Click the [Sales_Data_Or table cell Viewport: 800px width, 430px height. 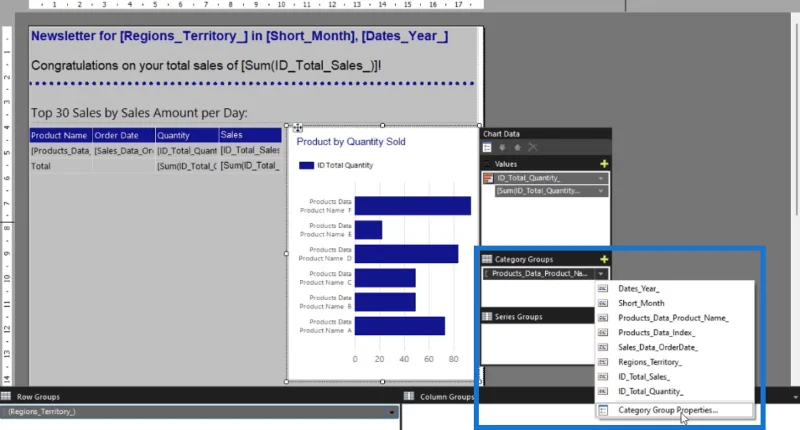coord(123,150)
